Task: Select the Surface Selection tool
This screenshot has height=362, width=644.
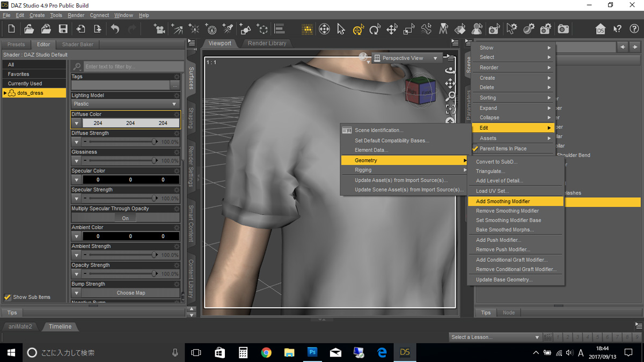Action: point(460,29)
